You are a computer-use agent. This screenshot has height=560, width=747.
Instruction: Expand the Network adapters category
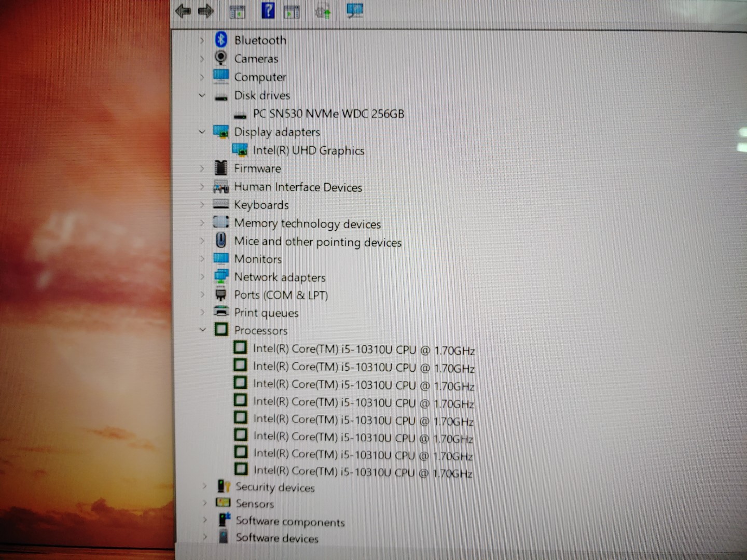(x=202, y=276)
